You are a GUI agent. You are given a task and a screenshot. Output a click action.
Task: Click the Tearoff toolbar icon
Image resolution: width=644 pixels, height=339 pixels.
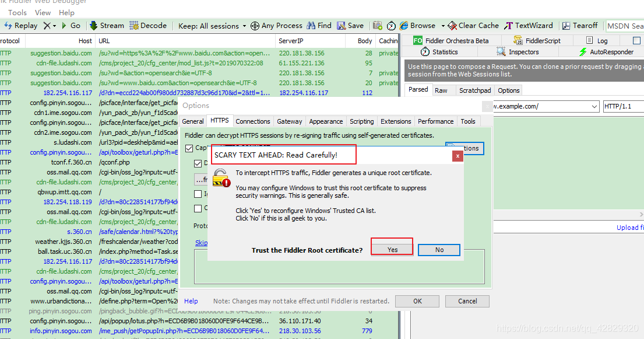coord(566,26)
